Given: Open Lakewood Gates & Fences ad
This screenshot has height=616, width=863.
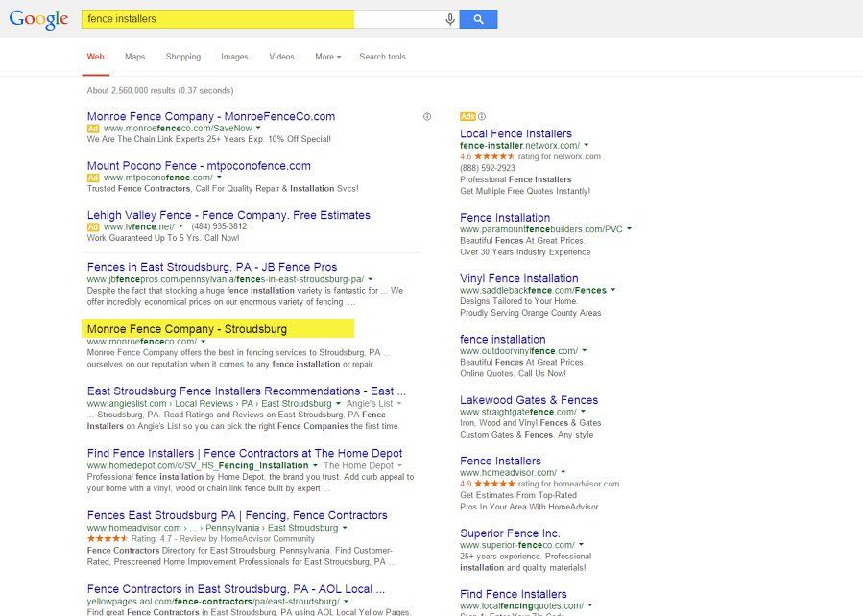Looking at the screenshot, I should 529,400.
